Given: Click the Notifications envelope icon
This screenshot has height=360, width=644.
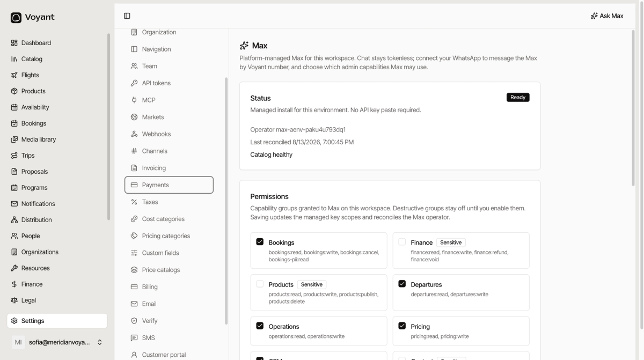Looking at the screenshot, I should click(14, 204).
